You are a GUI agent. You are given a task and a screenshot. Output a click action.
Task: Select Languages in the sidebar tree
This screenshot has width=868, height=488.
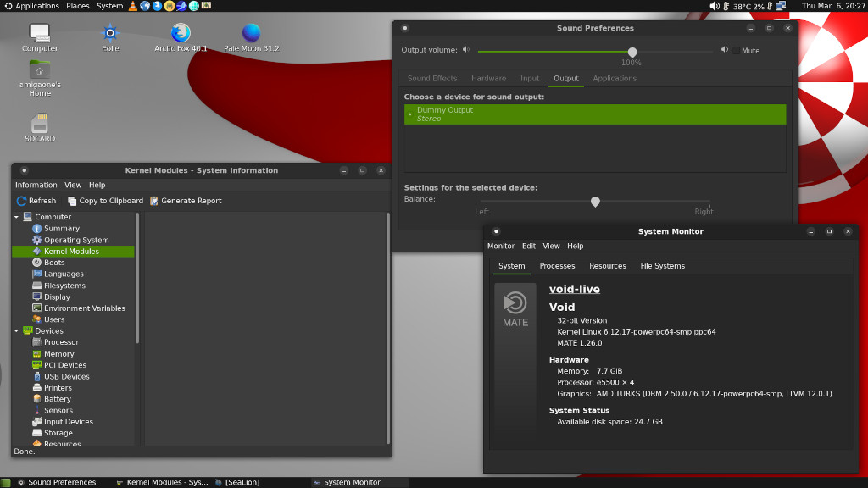(64, 274)
